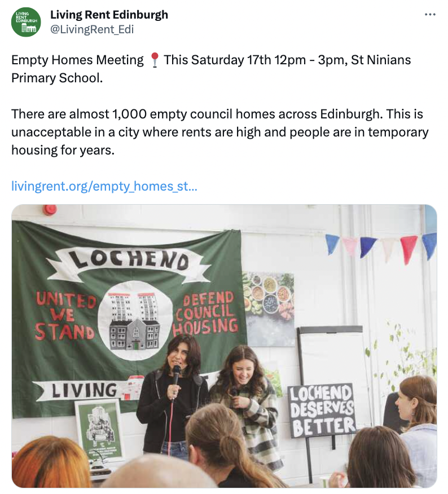This screenshot has width=448, height=494.
Task: Click the 'Lochend Deserves Better' placard
Action: [322, 411]
